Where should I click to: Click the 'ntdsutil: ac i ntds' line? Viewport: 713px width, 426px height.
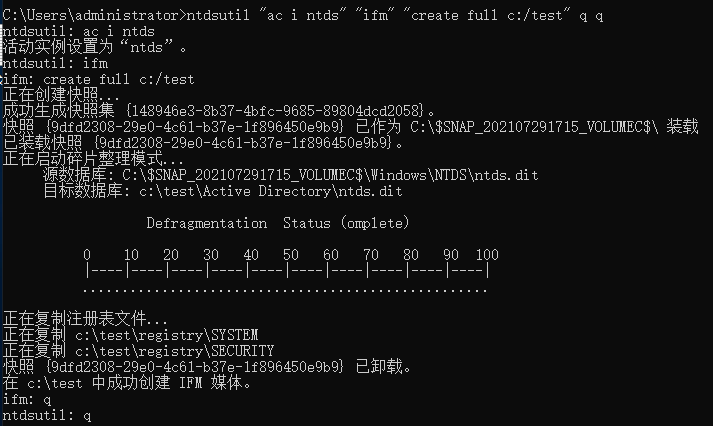pos(79,31)
